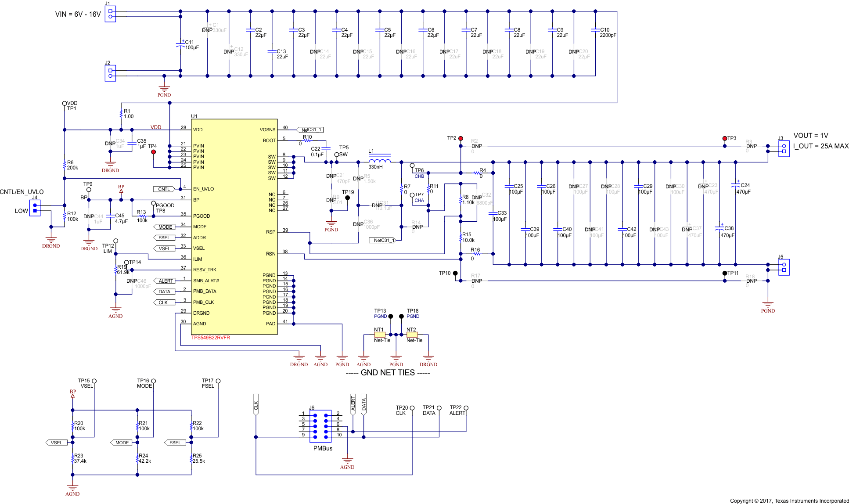Viewport: 849px width, 504px height.
Task: Select the TP11 black test point
Action: 725,273
